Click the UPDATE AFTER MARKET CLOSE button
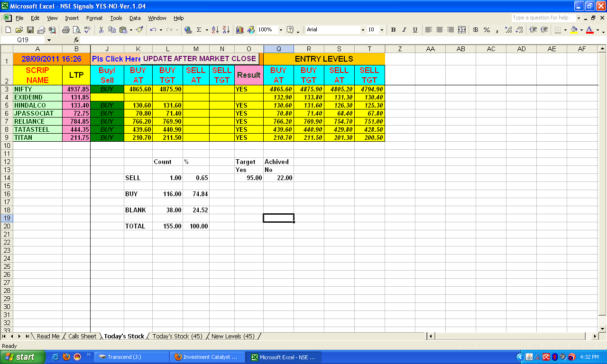 coord(200,59)
